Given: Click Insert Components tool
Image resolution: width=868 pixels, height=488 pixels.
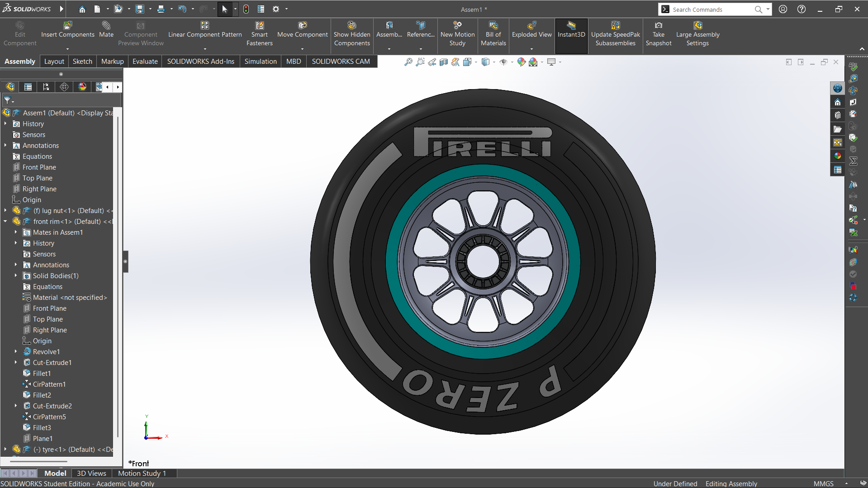Looking at the screenshot, I should point(68,30).
